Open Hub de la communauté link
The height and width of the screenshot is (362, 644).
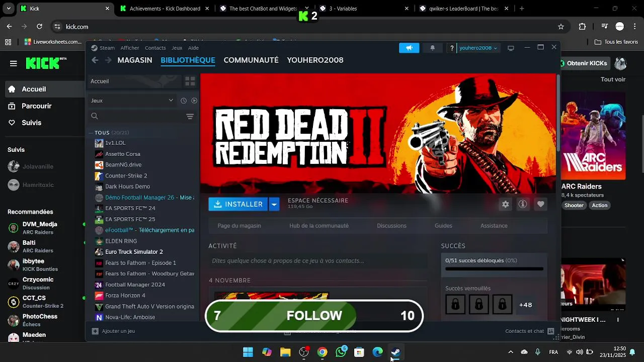click(x=319, y=226)
